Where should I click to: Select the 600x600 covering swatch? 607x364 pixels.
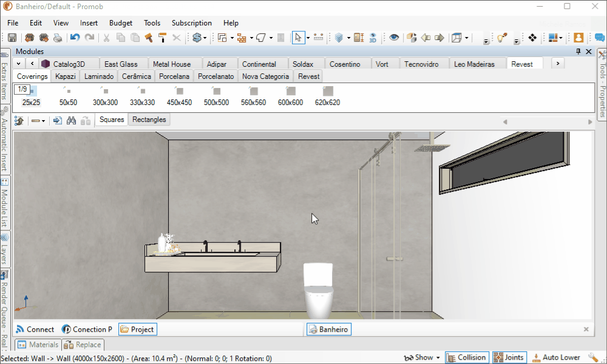[291, 96]
